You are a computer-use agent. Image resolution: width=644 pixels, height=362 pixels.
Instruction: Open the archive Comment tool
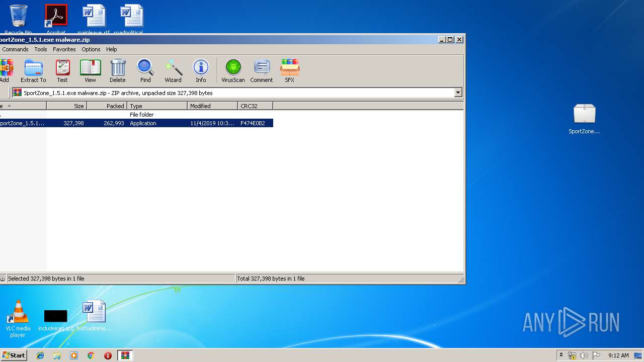[262, 71]
